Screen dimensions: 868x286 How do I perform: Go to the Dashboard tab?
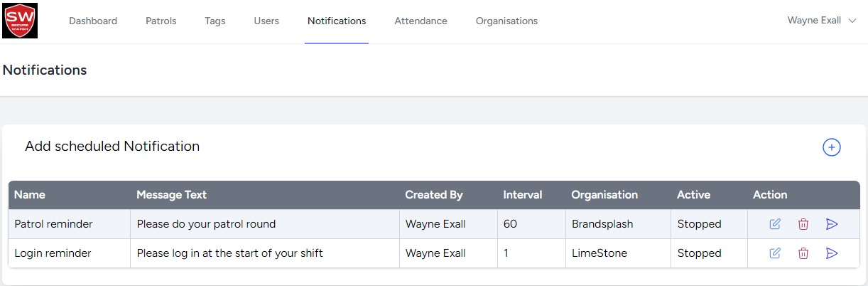pyautogui.click(x=93, y=21)
